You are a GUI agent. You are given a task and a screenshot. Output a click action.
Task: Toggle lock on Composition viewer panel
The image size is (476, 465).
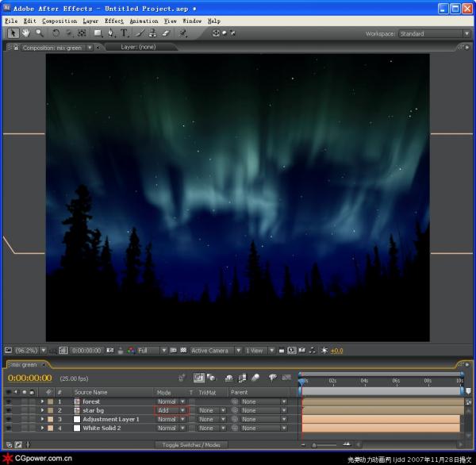tap(16, 48)
